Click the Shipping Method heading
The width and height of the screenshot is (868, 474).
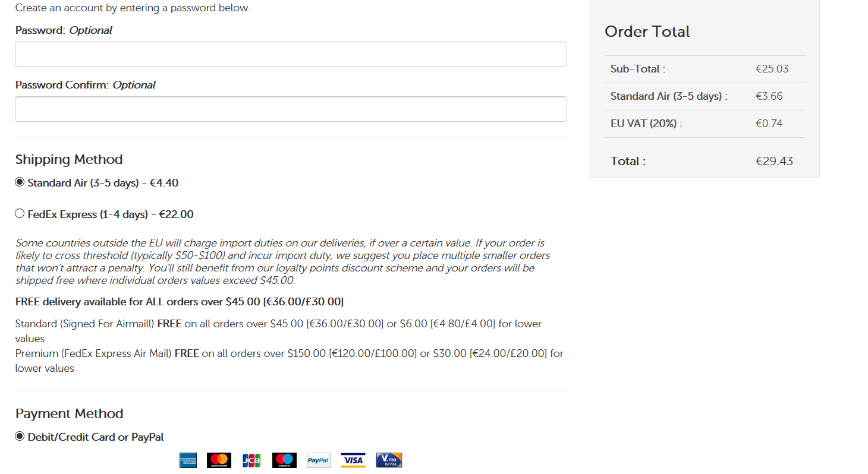69,159
